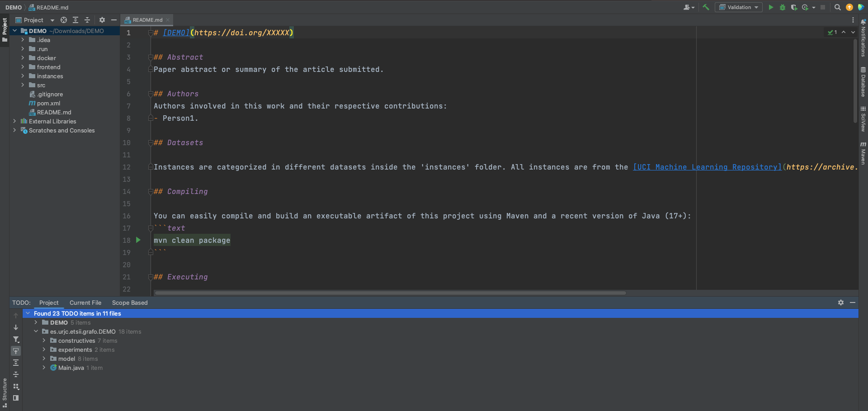868x411 pixels.
Task: Open editor tab options three-dot menu
Action: click(x=853, y=20)
